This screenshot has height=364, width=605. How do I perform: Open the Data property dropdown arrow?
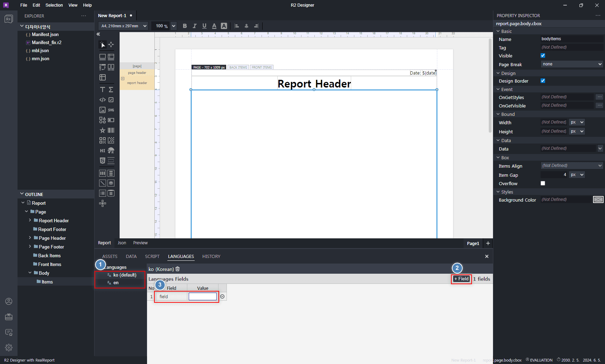[x=600, y=148]
